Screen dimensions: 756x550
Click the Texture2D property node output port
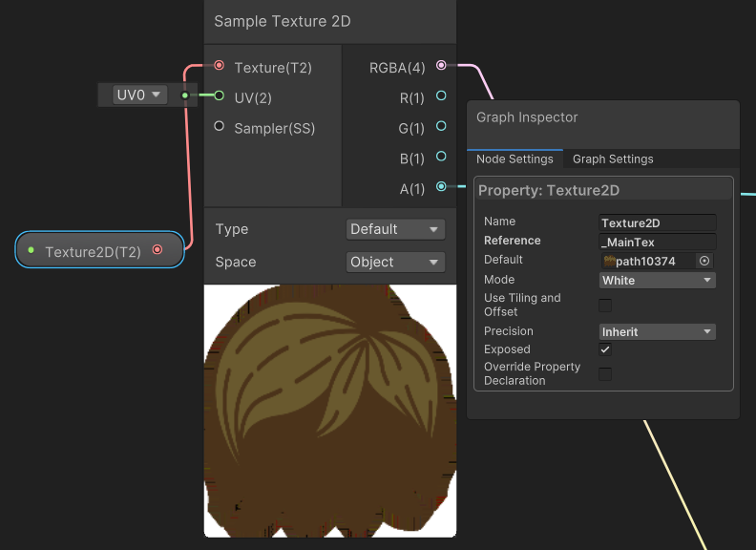[157, 250]
